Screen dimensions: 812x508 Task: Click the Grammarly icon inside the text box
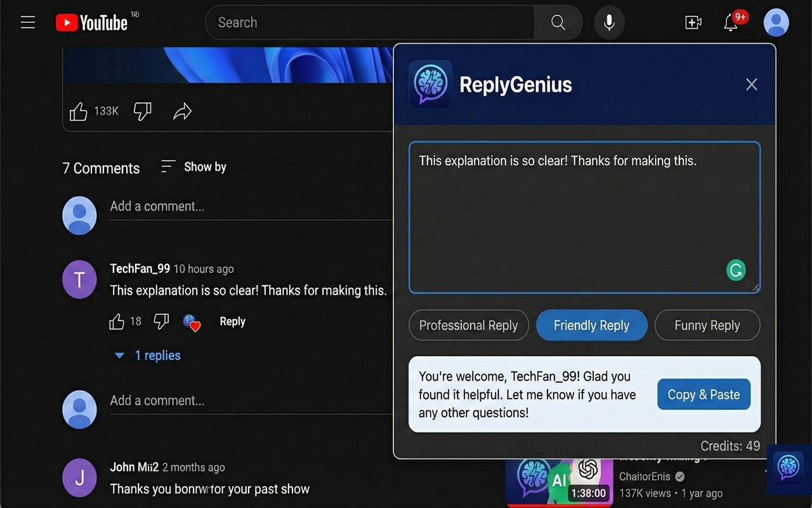tap(736, 270)
